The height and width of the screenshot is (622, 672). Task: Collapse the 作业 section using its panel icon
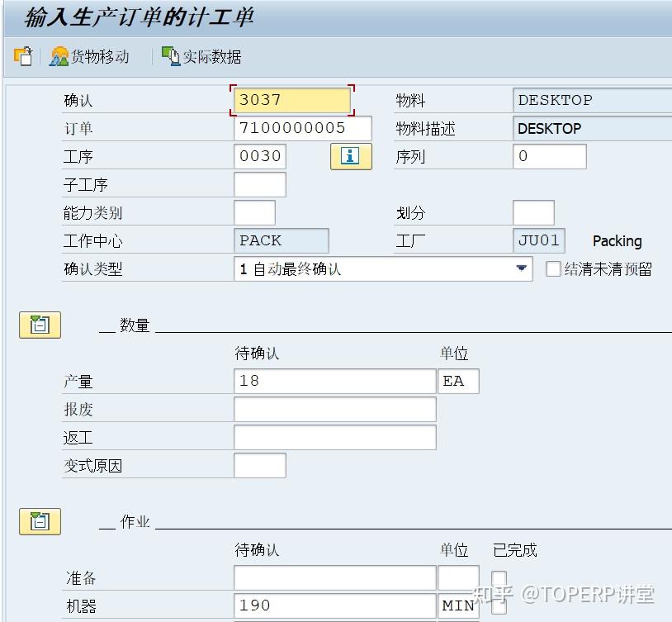pyautogui.click(x=39, y=521)
